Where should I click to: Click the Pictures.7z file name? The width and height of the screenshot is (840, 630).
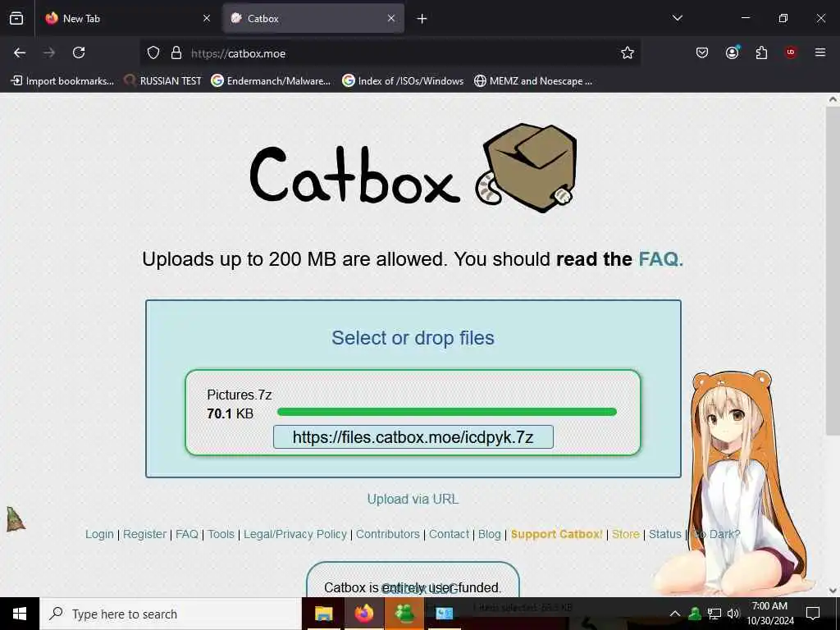(240, 395)
